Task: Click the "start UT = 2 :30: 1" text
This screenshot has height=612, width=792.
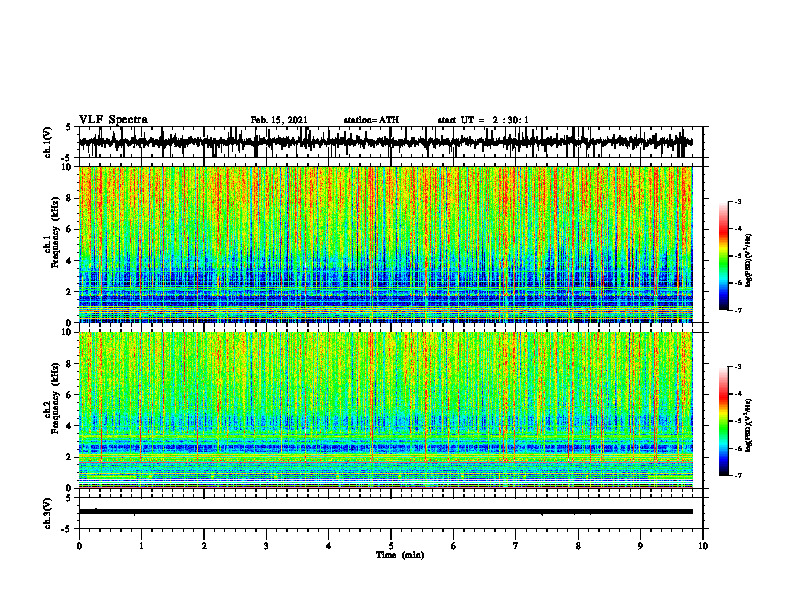Action: 483,120
